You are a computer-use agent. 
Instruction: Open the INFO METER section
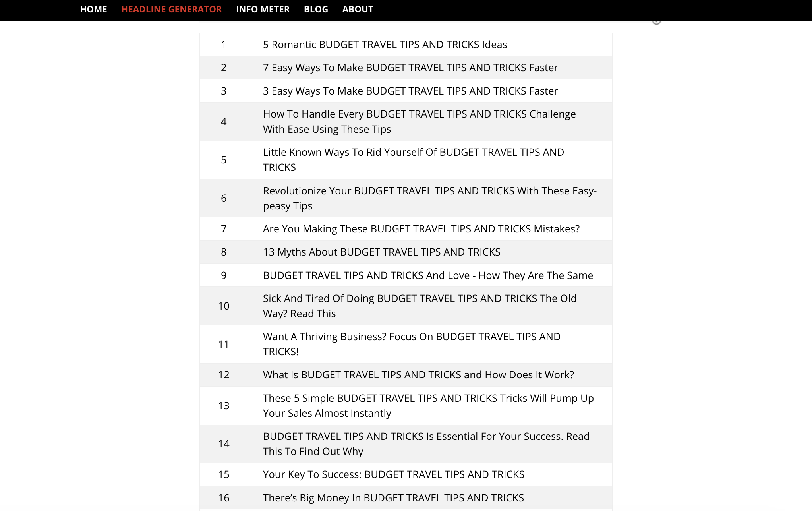pyautogui.click(x=263, y=9)
